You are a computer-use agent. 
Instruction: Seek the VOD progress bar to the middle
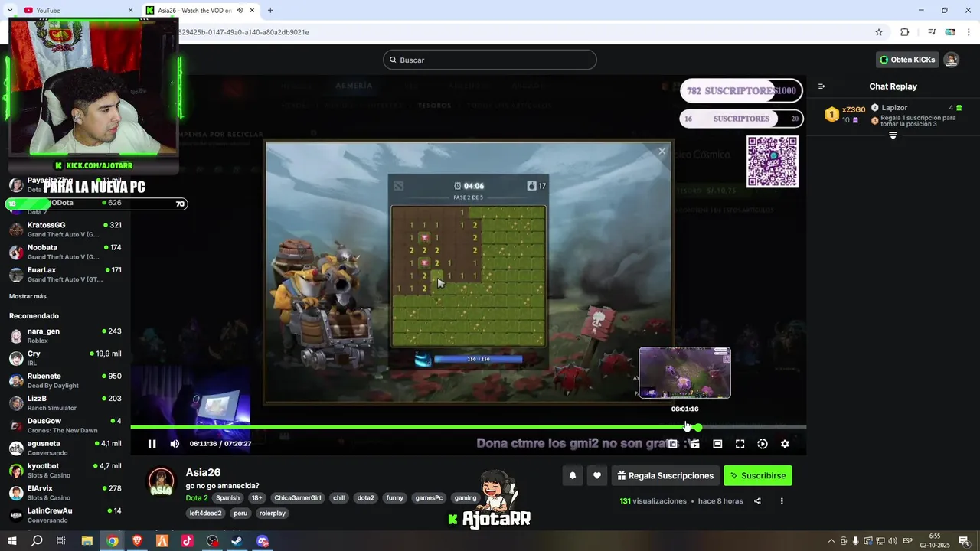click(x=468, y=427)
